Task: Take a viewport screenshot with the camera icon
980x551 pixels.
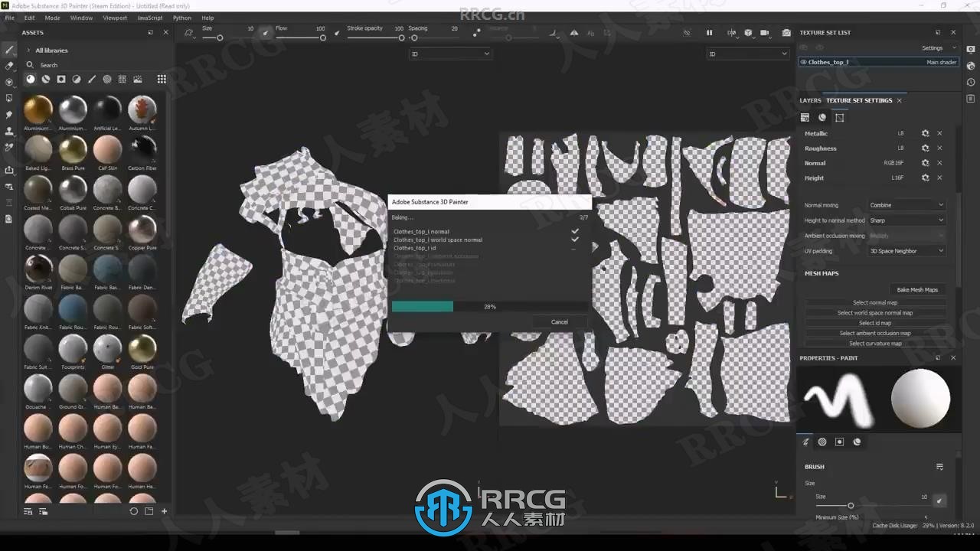Action: click(x=786, y=33)
